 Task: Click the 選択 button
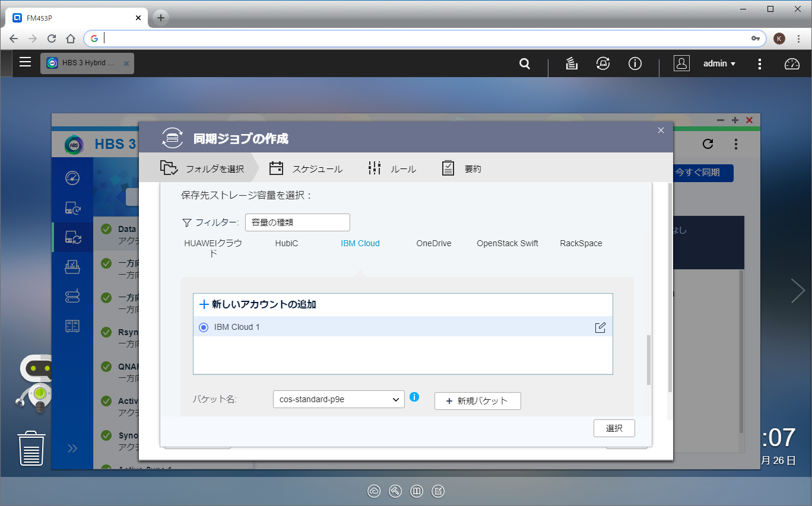614,428
